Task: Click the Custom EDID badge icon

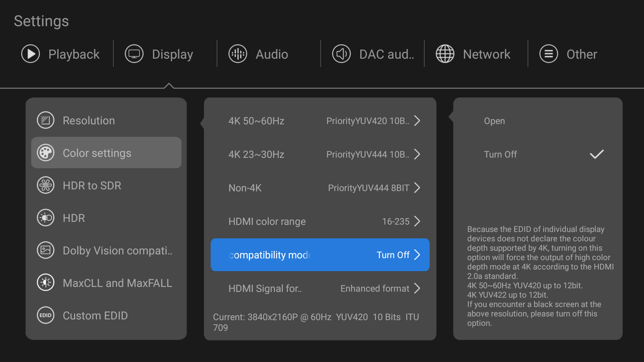Action: coord(46,315)
